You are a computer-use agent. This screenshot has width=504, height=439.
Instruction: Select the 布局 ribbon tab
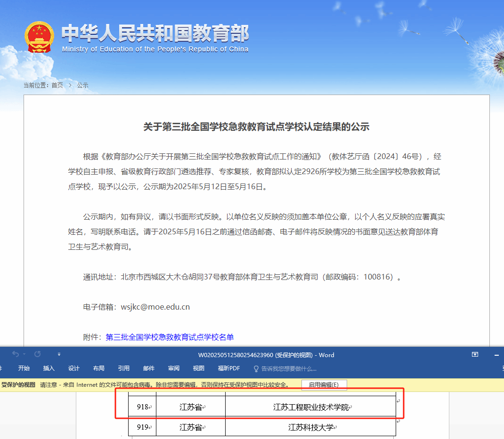point(99,368)
